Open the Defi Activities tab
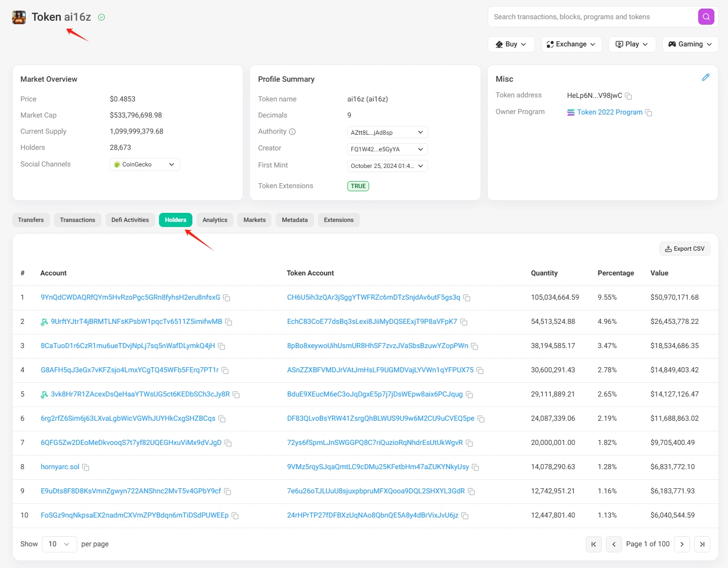Screen dimensions: 728x568 [130, 220]
